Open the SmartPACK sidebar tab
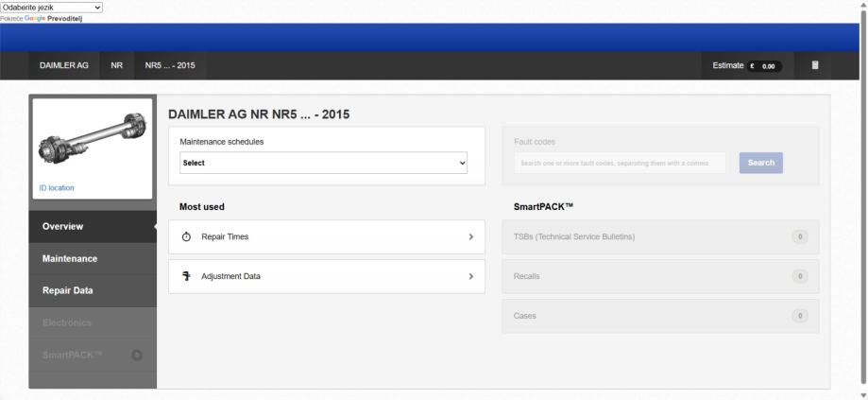The width and height of the screenshot is (868, 400). [93, 355]
